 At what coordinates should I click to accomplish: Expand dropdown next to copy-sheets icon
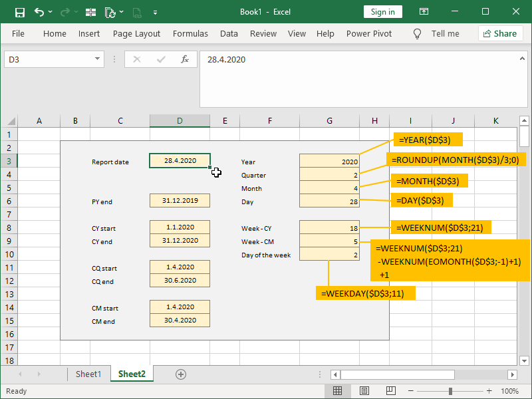pyautogui.click(x=122, y=12)
